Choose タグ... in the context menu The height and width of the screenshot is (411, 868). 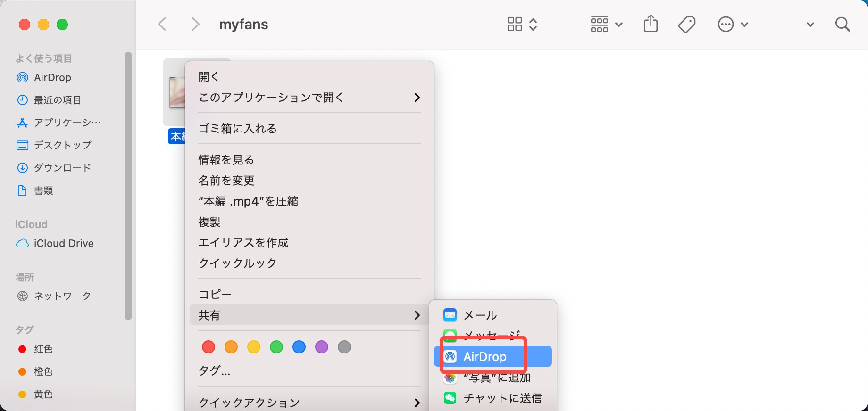[309, 371]
